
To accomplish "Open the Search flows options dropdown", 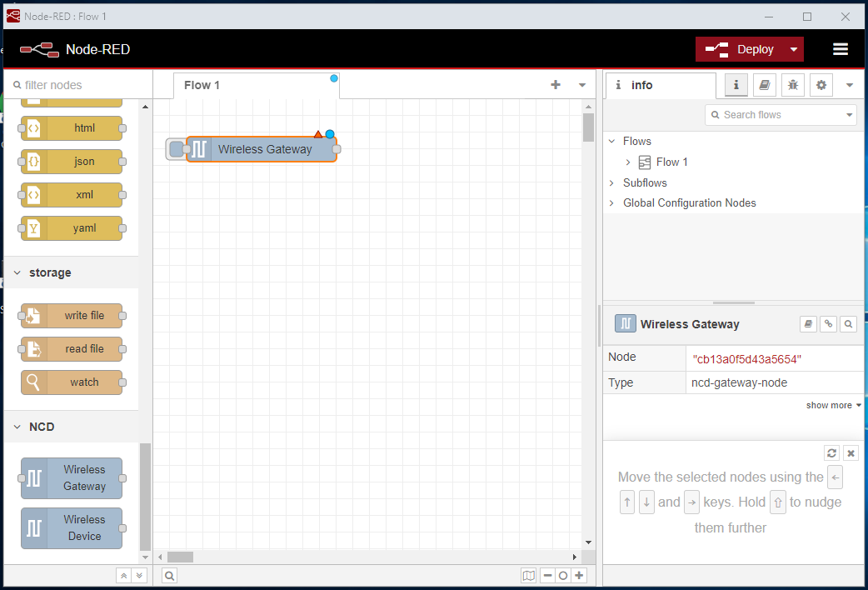I will 849,115.
